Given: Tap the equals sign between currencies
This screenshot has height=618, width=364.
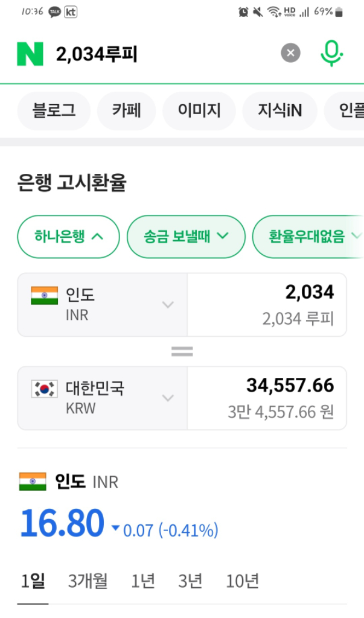Looking at the screenshot, I should 182,351.
